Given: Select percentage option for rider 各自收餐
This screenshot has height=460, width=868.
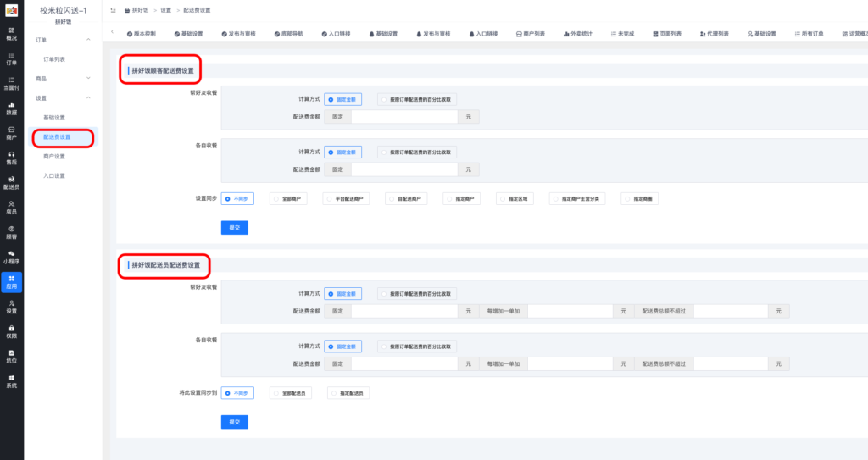Looking at the screenshot, I should click(417, 346).
